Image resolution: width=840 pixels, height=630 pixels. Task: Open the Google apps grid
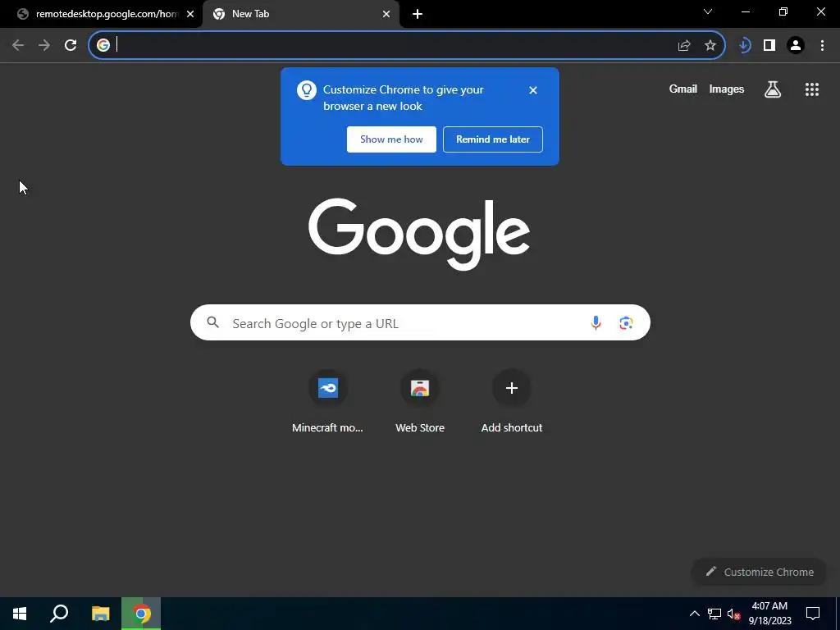tap(812, 89)
